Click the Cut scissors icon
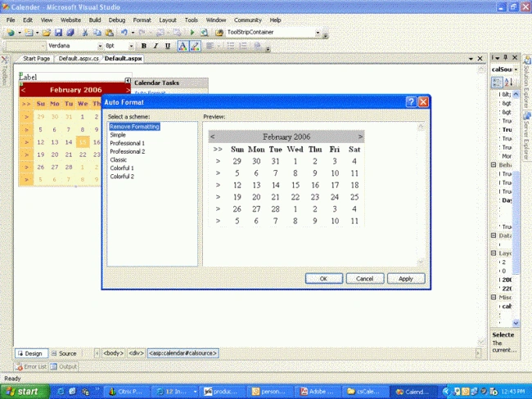Screen dimensions: 532x399 [85, 32]
